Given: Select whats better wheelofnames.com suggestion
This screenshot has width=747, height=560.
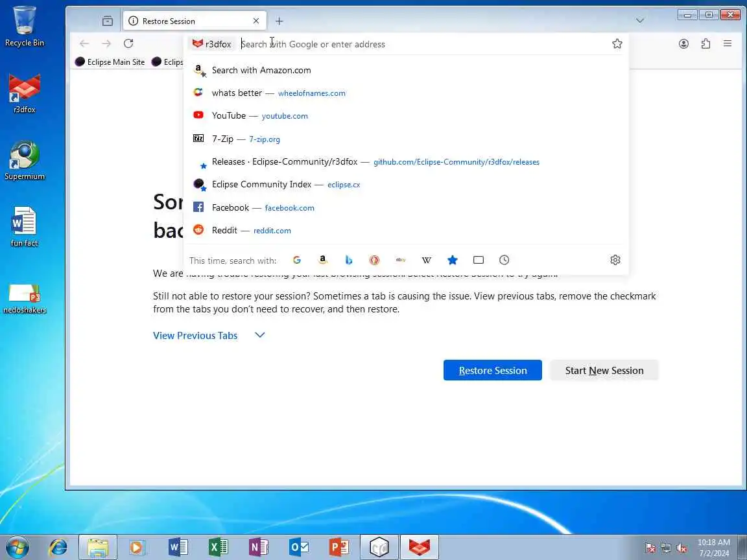Looking at the screenshot, I should click(x=406, y=93).
